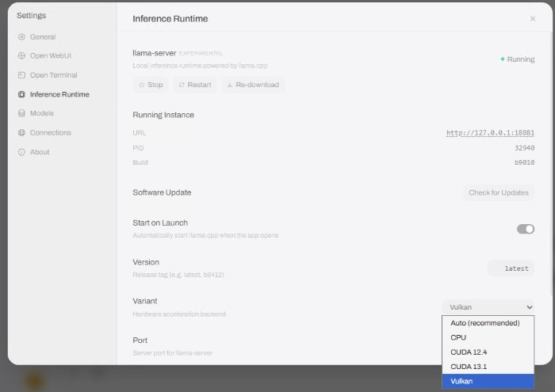Screen dimensions: 555x392
Task: Click the Connections icon in sidebar
Action: click(x=21, y=132)
